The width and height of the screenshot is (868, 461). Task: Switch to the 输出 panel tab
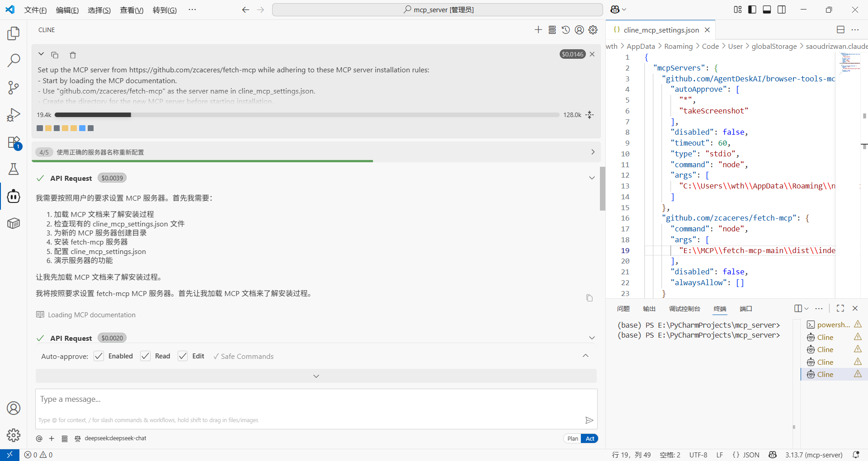[x=649, y=309]
